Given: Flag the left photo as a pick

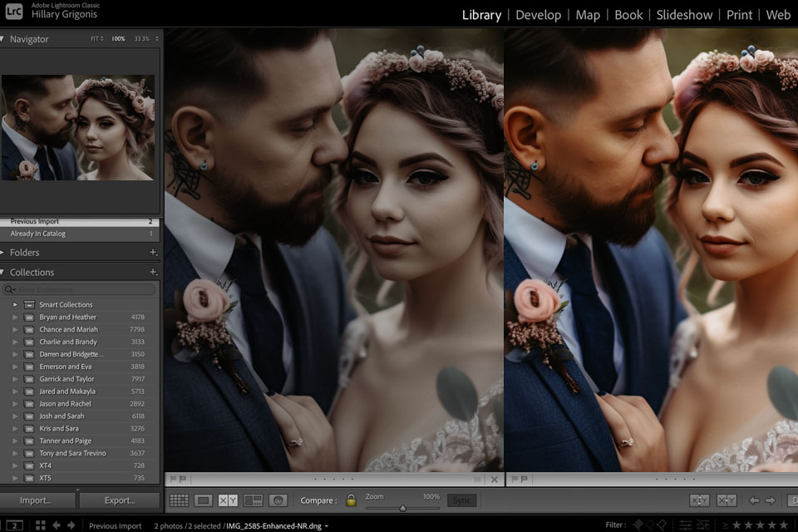Looking at the screenshot, I should pos(173,479).
